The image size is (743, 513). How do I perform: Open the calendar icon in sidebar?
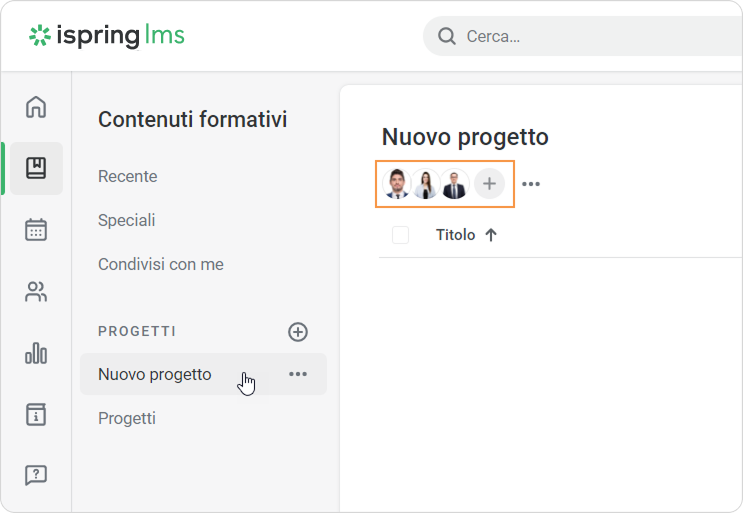(36, 230)
